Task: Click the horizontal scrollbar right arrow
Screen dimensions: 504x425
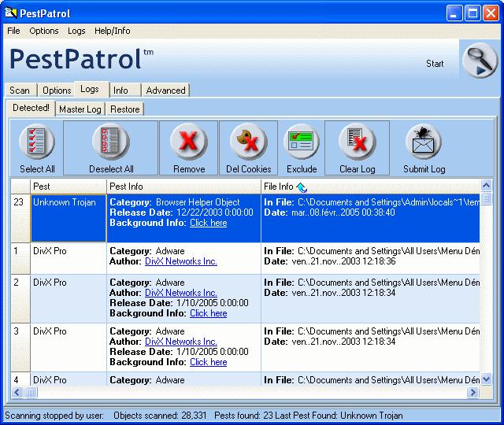Action: [x=472, y=392]
